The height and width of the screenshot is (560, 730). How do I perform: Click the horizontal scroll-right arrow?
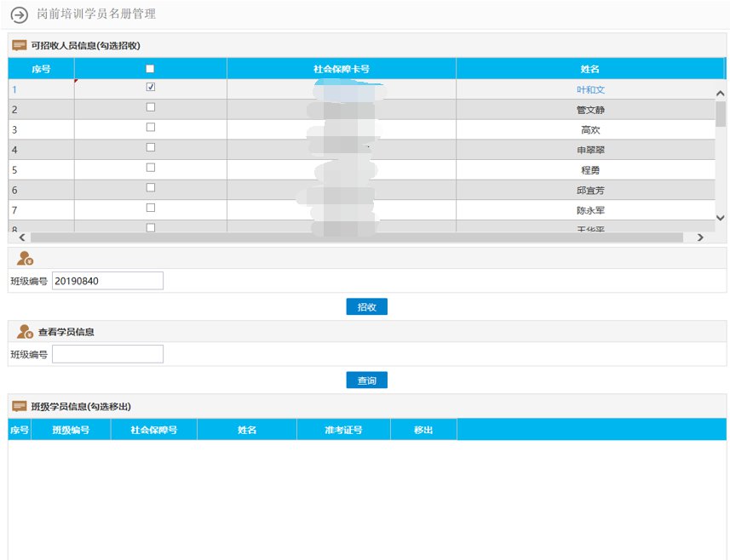tap(699, 237)
